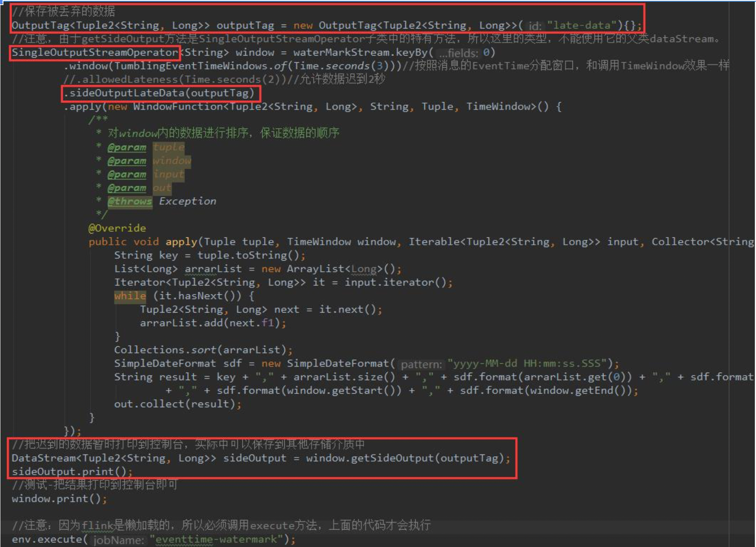Click the comment //测试-把结果打印到控制台即可
The height and width of the screenshot is (547, 756).
(x=94, y=485)
